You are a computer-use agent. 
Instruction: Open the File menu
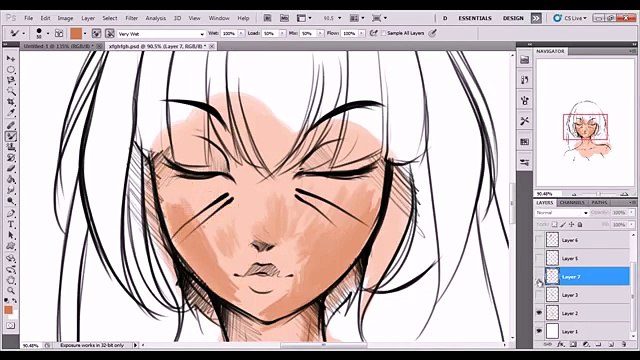pos(29,18)
